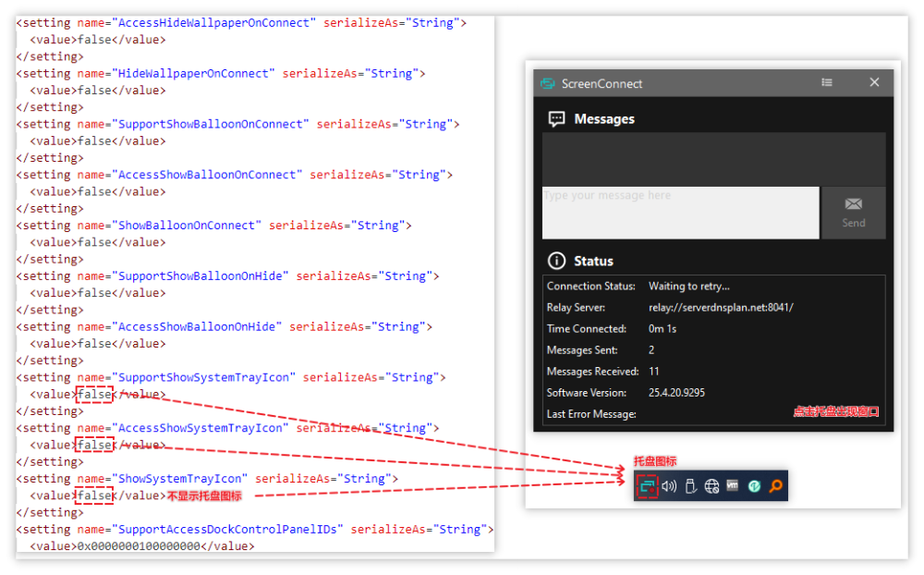Click false value under SupportShowSystemTrayIcon
The image size is (924, 575).
click(95, 394)
